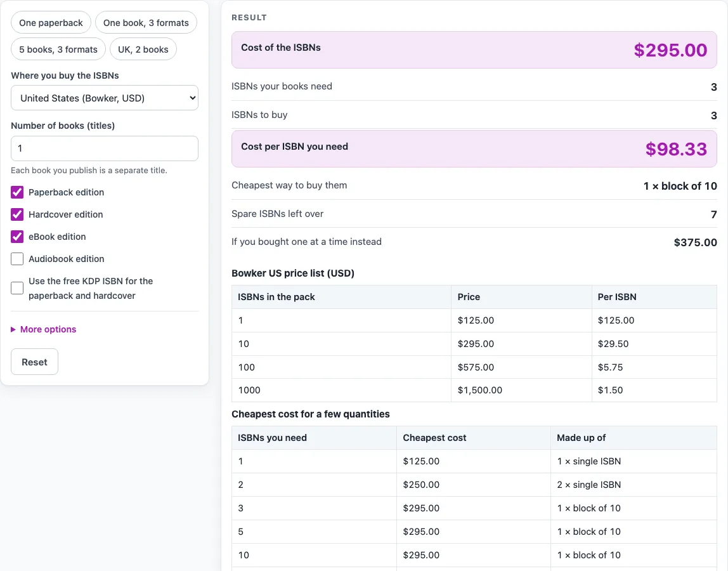Screen dimensions: 728x571
Task: Enable the Audiobook edition checkbox
Action: (17, 259)
